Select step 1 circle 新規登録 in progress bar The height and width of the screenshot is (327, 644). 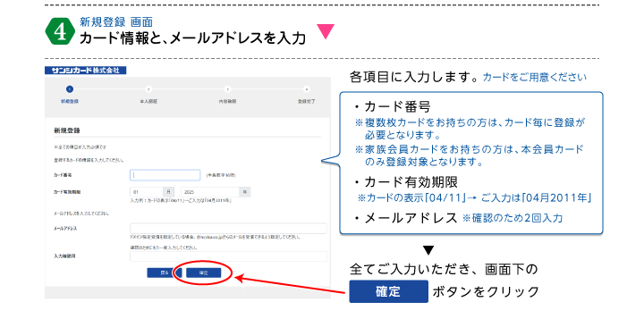[x=70, y=89]
